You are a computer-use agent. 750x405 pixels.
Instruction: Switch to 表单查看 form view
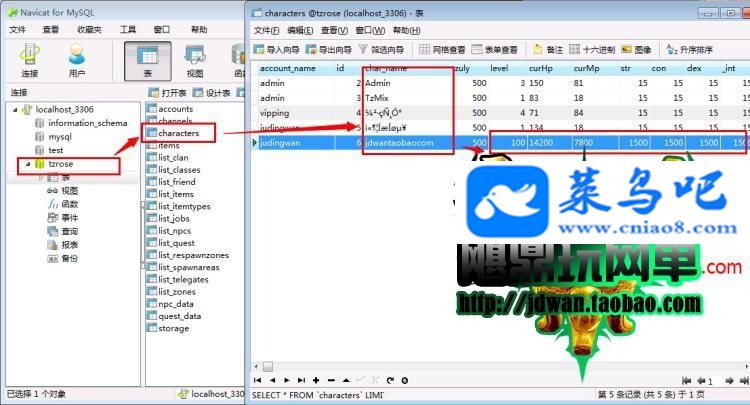[495, 50]
